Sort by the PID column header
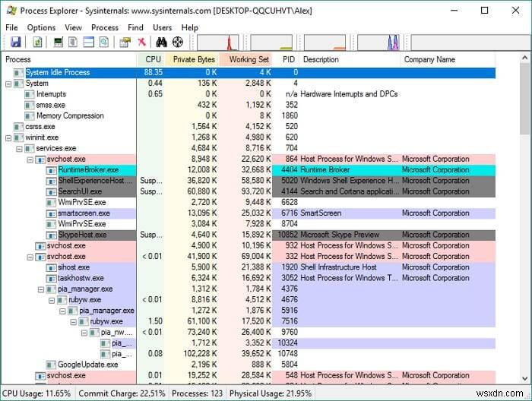The height and width of the screenshot is (401, 532). pyautogui.click(x=286, y=60)
